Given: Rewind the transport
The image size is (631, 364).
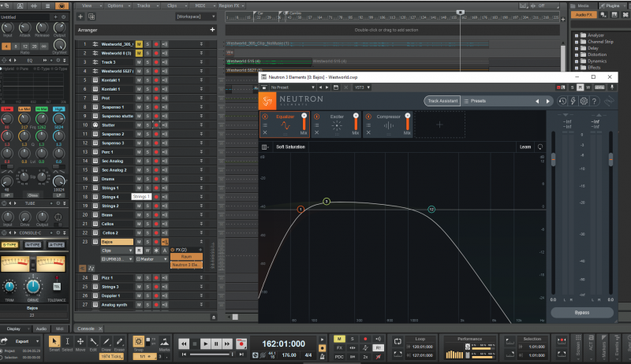Looking at the screenshot, I should click(x=184, y=344).
